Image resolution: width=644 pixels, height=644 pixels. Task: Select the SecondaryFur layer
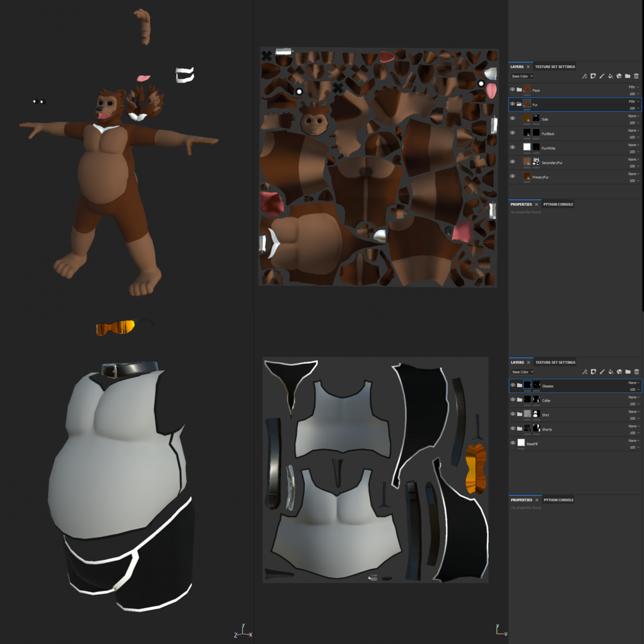click(x=575, y=163)
